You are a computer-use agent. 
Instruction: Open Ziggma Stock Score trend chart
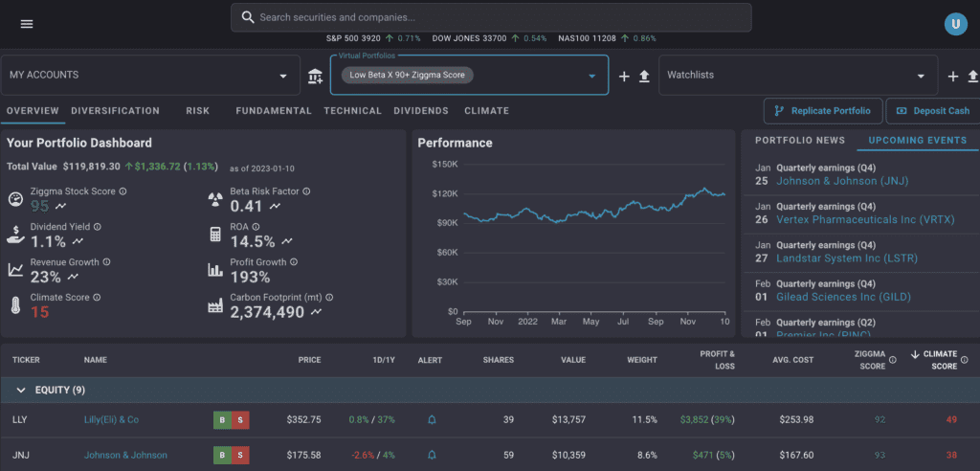tap(61, 206)
